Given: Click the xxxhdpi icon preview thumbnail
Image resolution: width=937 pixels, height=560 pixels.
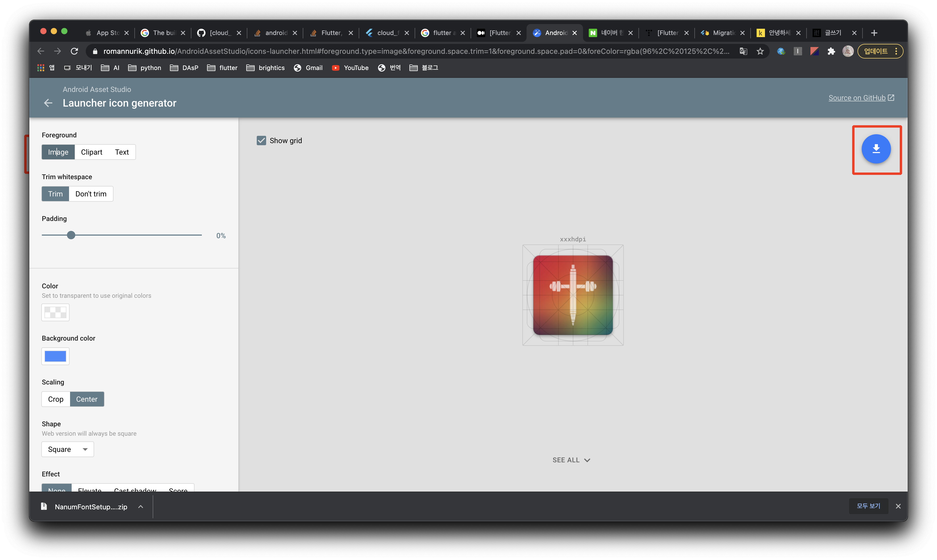Looking at the screenshot, I should [573, 295].
